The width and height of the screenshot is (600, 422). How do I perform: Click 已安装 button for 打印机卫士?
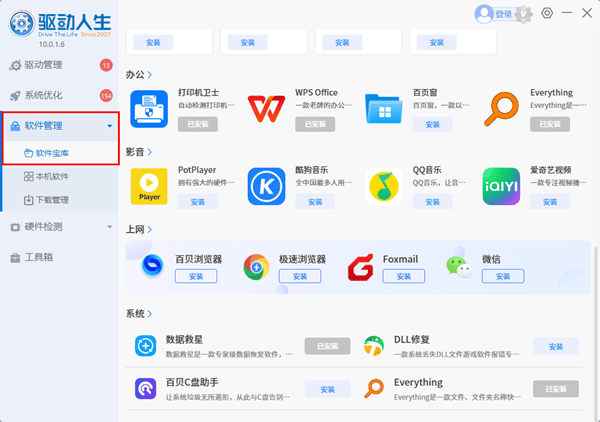tap(198, 124)
